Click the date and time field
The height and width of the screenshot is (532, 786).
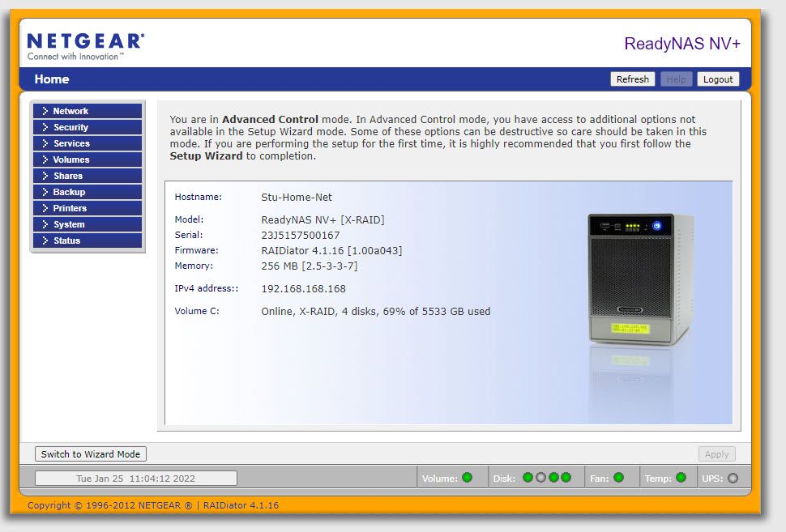pos(136,479)
